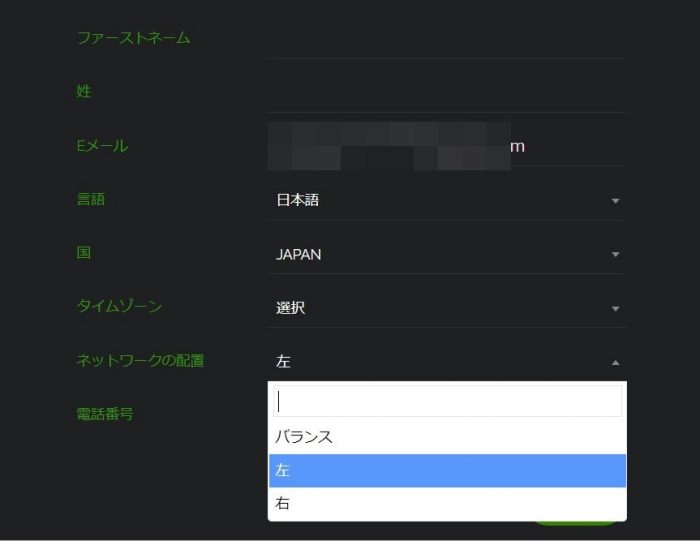Click the Eメール label text
This screenshot has width=700, height=541.
(x=102, y=146)
